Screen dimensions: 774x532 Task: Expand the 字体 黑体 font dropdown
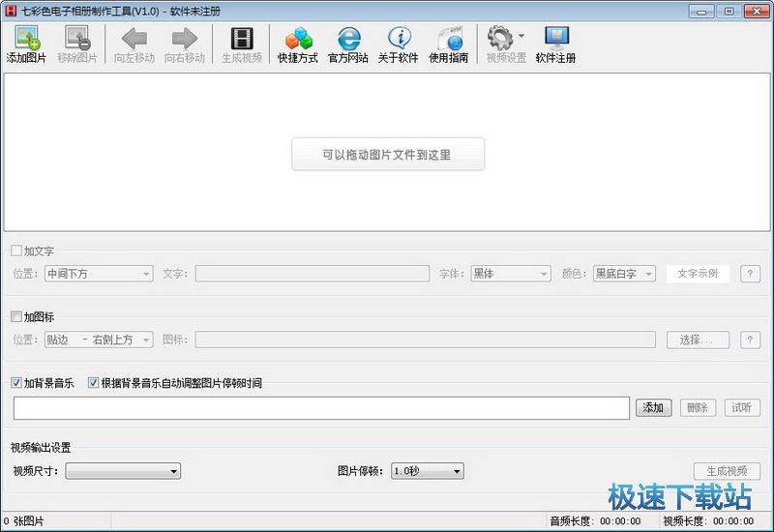pyautogui.click(x=510, y=274)
